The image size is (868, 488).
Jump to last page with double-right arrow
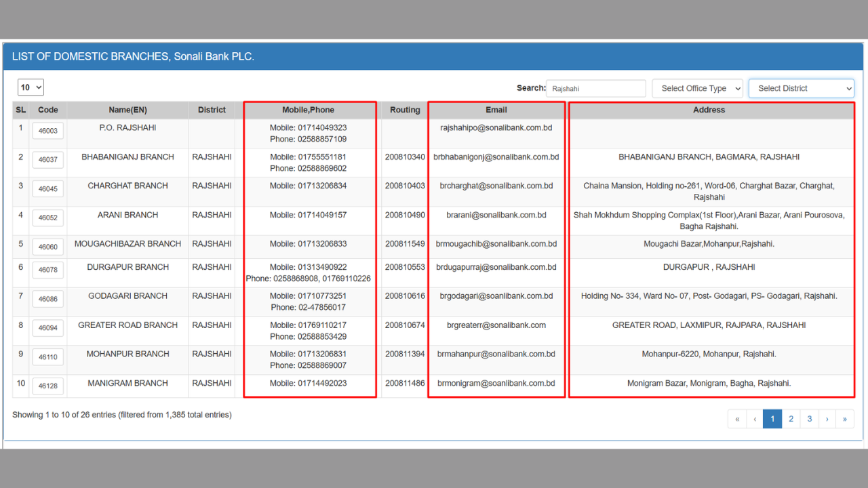844,419
